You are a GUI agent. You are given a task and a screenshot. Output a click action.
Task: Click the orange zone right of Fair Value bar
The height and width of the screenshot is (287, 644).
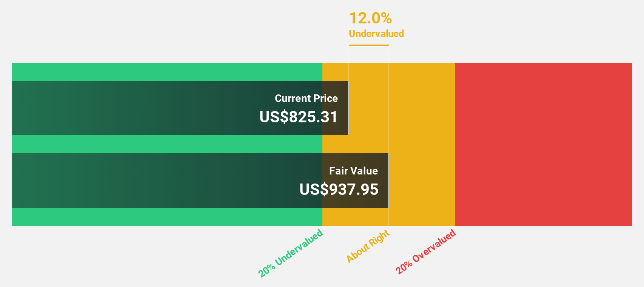(x=422, y=181)
